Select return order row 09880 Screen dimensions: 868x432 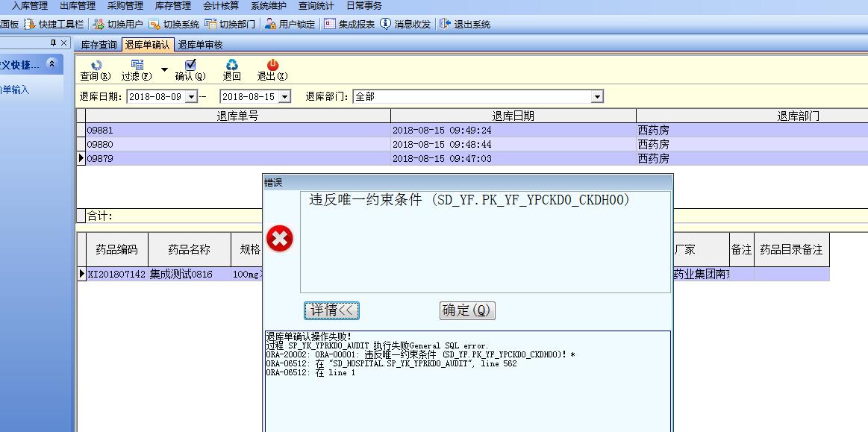[x=477, y=144]
